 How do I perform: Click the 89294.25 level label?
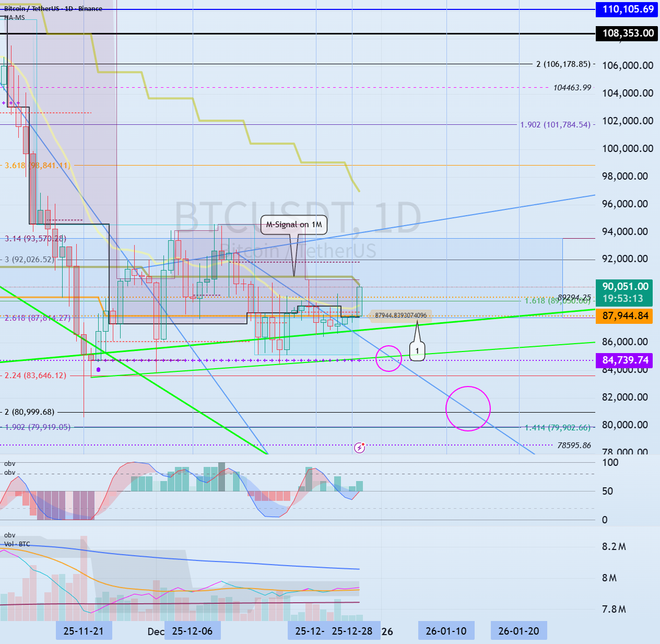coord(574,297)
